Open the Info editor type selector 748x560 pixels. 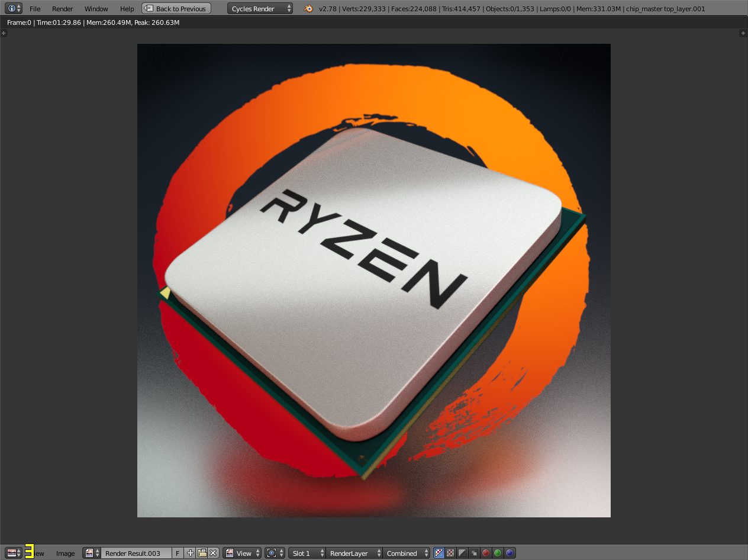coord(14,9)
